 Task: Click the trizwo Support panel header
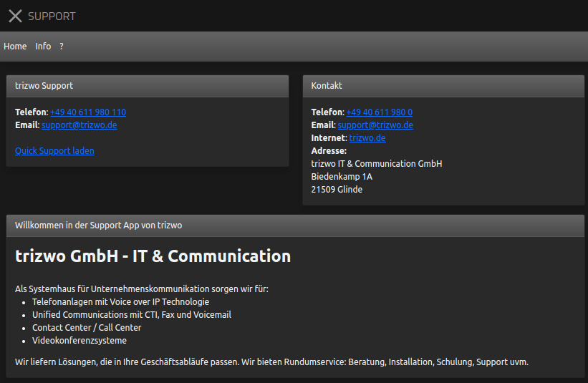point(148,86)
